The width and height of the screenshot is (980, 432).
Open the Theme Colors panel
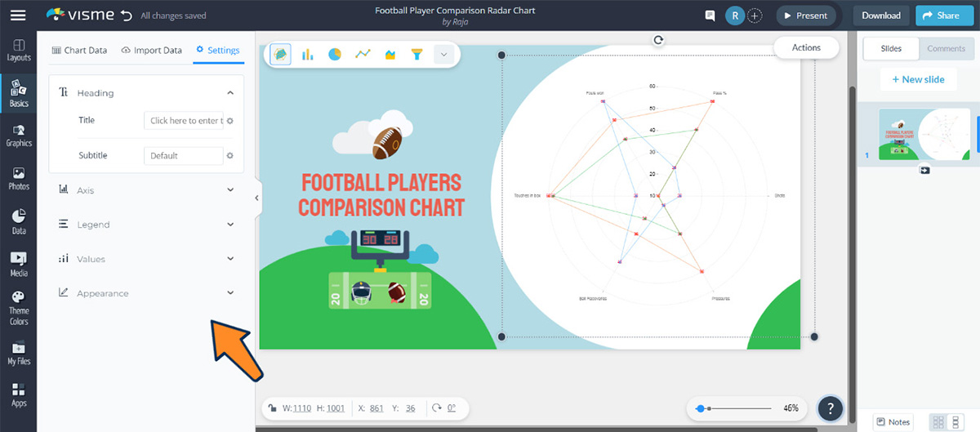pyautogui.click(x=18, y=308)
